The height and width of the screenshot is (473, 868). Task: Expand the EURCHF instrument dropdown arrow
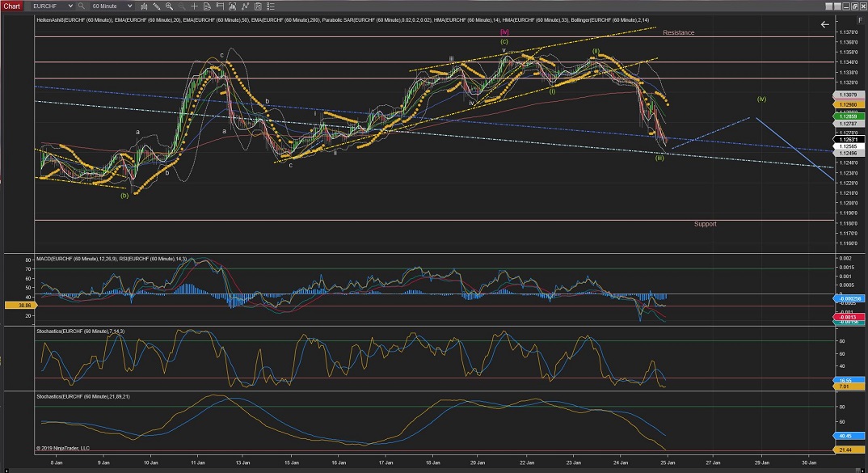point(70,6)
